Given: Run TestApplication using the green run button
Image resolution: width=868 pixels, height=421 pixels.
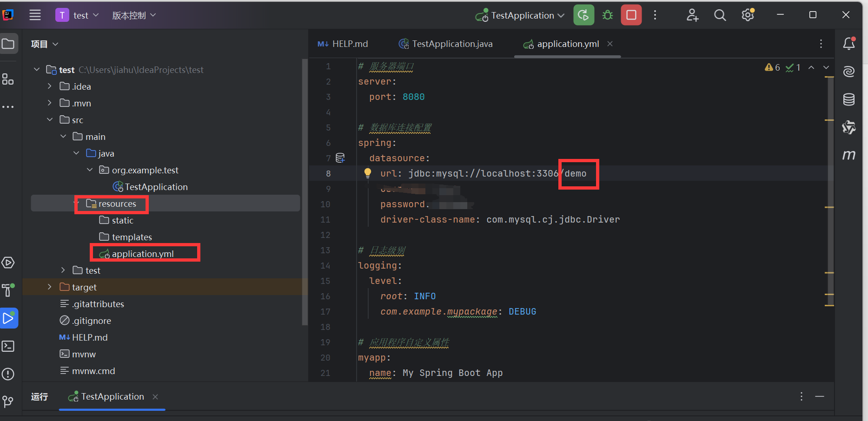Looking at the screenshot, I should tap(583, 15).
